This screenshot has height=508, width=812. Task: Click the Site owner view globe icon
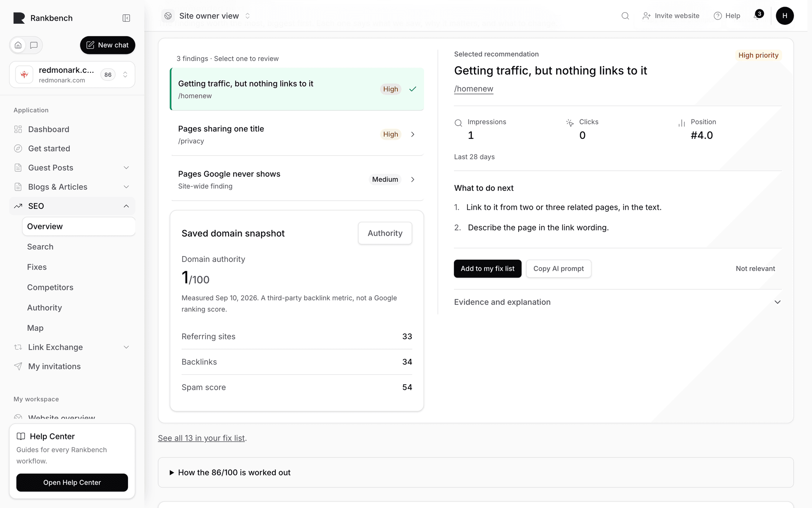pyautogui.click(x=168, y=16)
